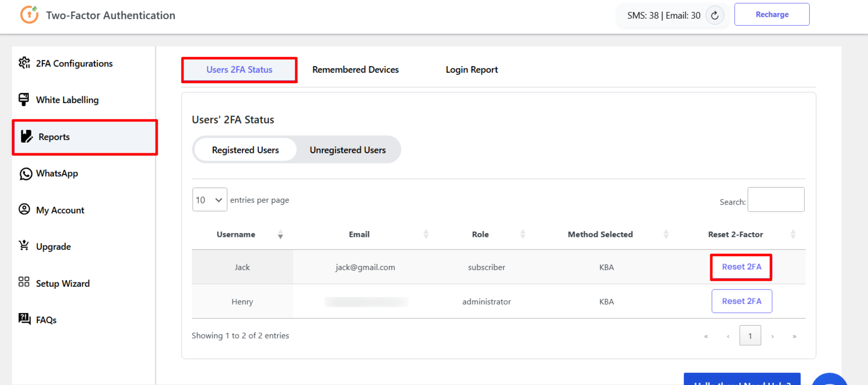Focus the Search input field
Screen dimensions: 868x385
pos(776,199)
